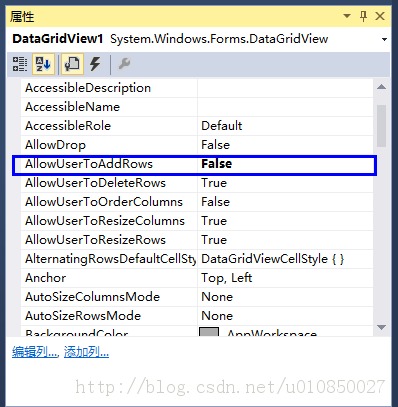This screenshot has height=407, width=398.
Task: Switch to Categorized property view
Action: click(x=20, y=64)
